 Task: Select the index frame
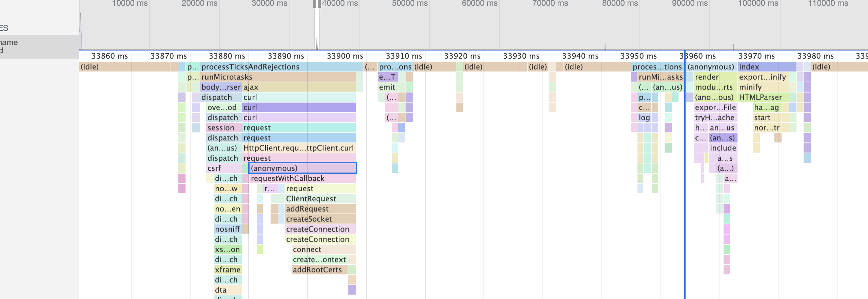coord(767,67)
